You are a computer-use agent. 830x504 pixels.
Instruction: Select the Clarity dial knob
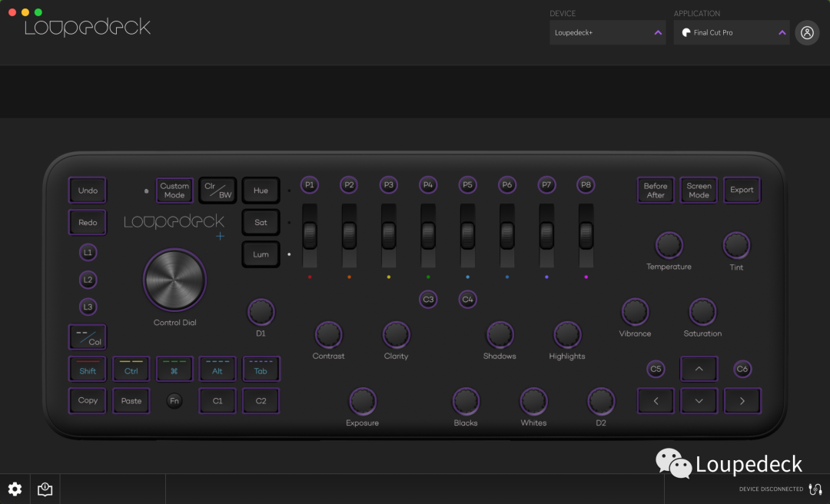pos(396,334)
